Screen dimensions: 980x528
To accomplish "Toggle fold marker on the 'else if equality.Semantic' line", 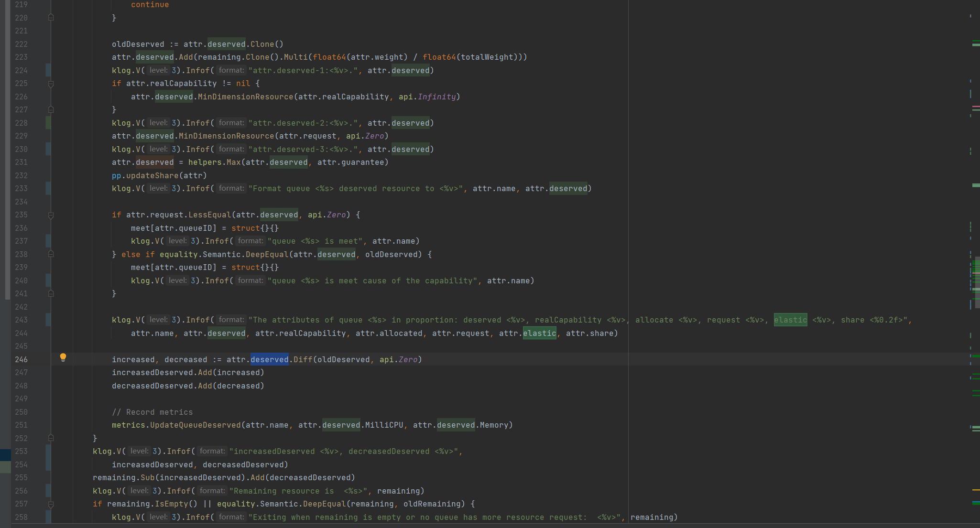I will 51,254.
